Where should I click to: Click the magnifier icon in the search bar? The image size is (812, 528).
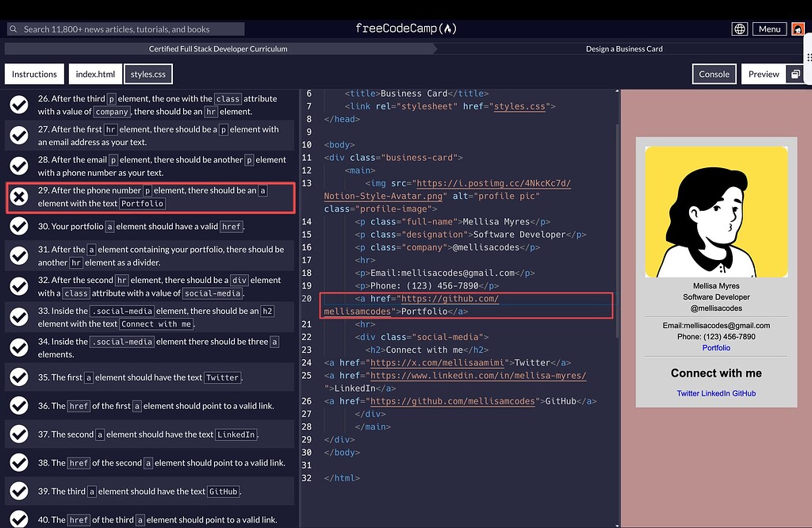13,28
